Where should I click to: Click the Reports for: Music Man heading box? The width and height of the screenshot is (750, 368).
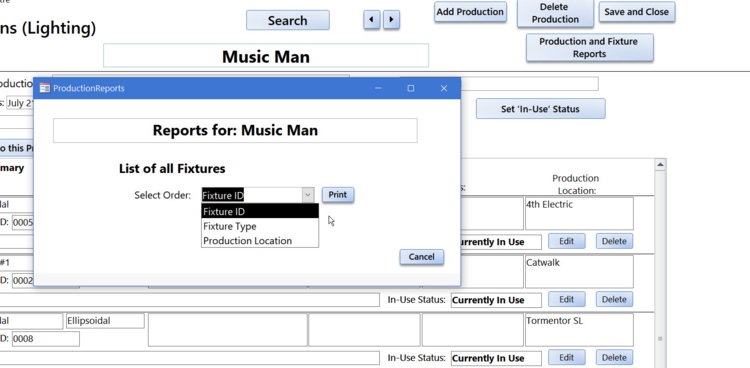pos(235,130)
